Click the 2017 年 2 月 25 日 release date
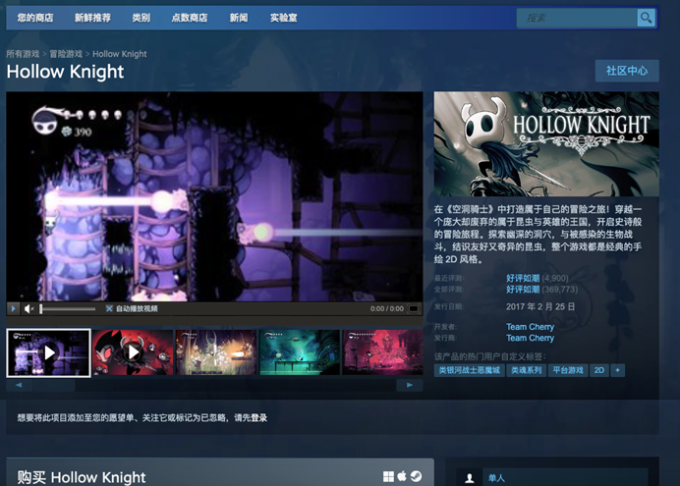 click(540, 307)
